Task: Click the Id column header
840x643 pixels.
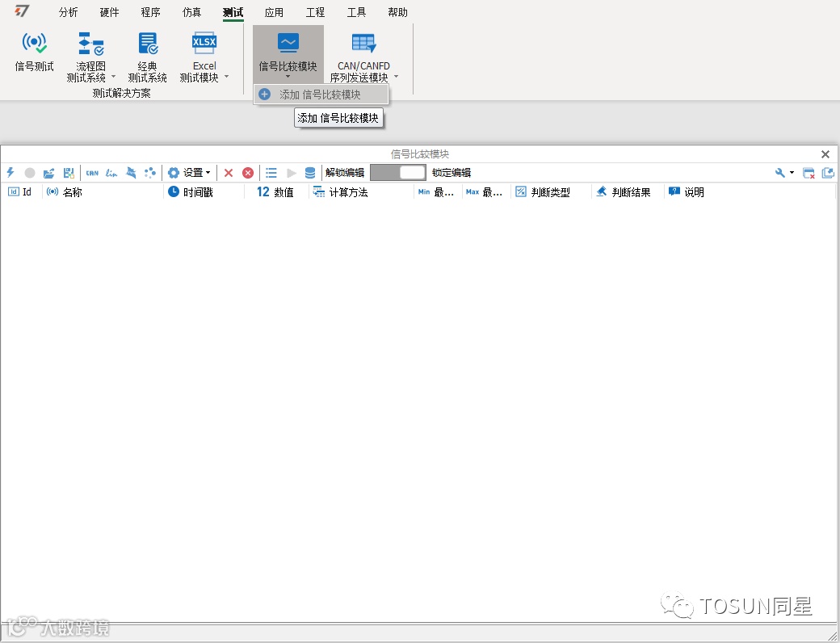Action: click(x=22, y=191)
